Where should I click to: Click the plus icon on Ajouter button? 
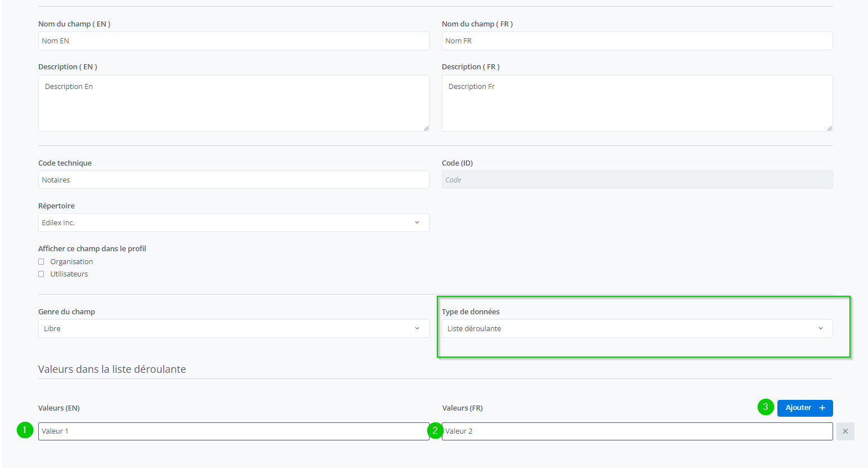pyautogui.click(x=822, y=408)
